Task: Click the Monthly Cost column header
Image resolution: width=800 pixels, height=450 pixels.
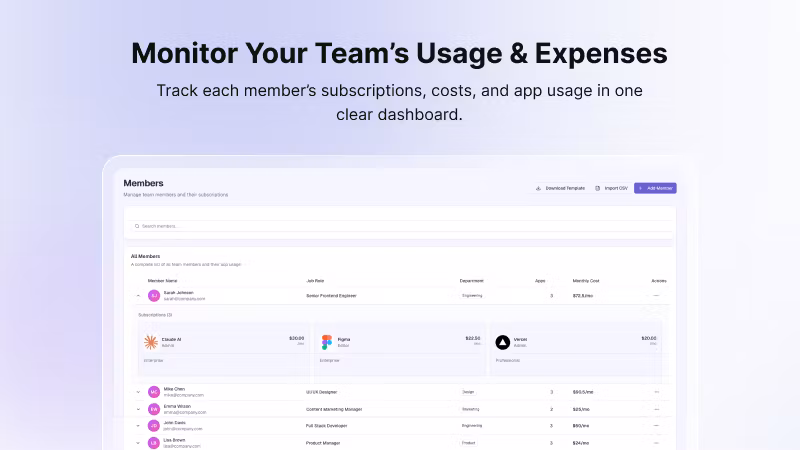Action: pos(586,280)
